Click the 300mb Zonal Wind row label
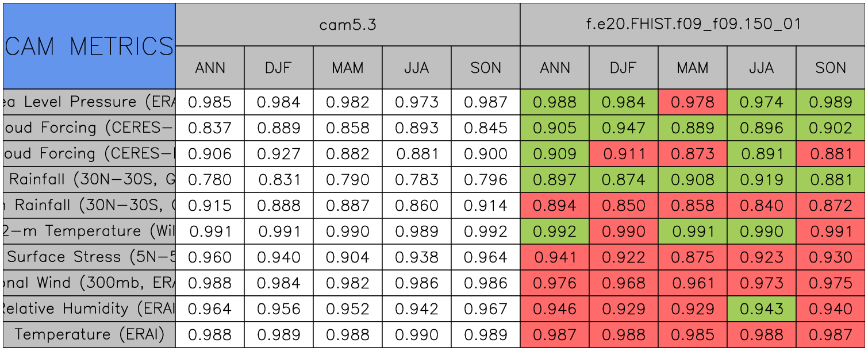The width and height of the screenshot is (868, 351). click(x=89, y=283)
